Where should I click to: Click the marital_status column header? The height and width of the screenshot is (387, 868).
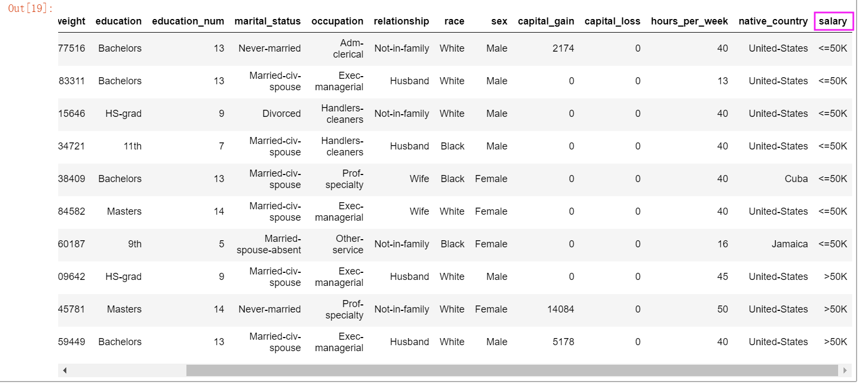(267, 21)
